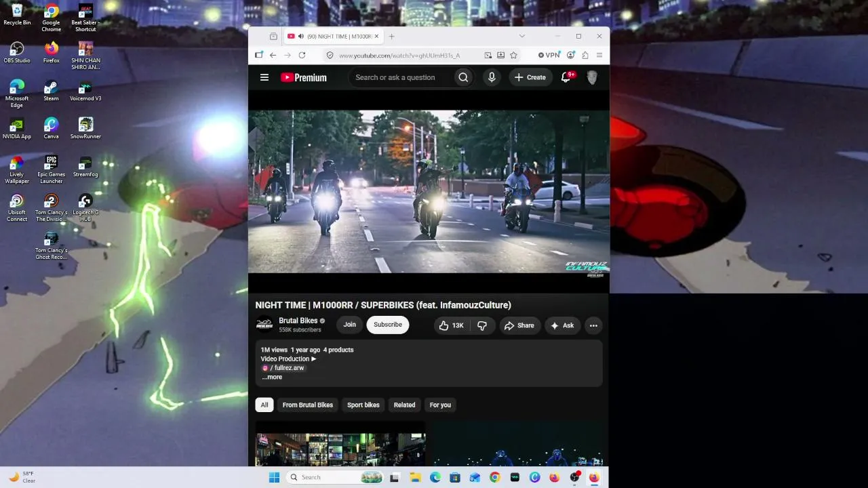
Task: Click the browser address bar URL
Action: (399, 56)
